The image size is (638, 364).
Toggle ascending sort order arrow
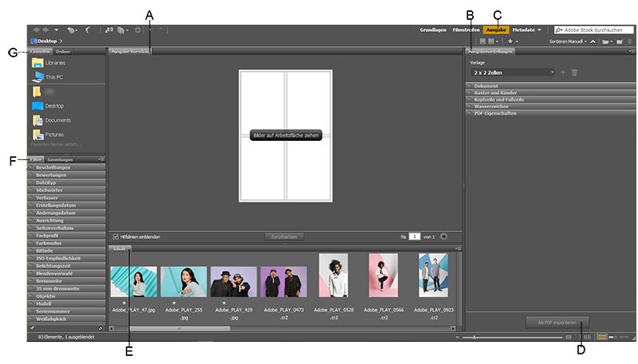click(x=593, y=41)
